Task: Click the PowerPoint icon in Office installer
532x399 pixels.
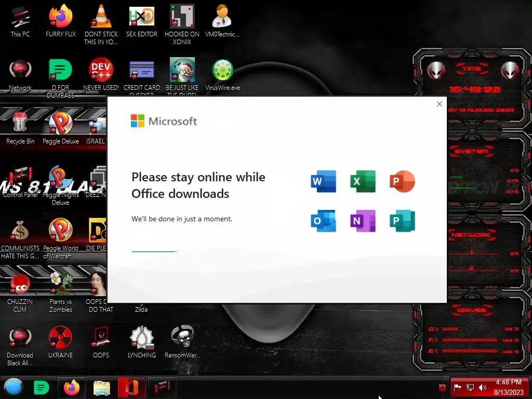Action: (402, 181)
